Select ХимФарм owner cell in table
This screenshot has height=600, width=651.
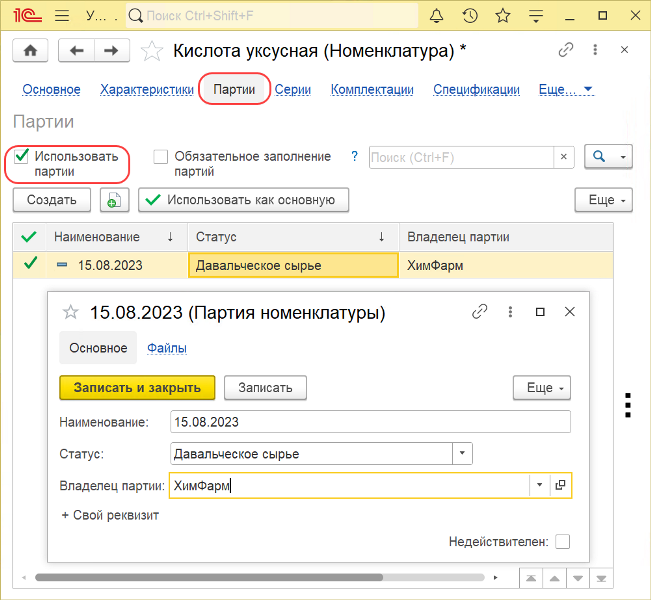click(506, 265)
